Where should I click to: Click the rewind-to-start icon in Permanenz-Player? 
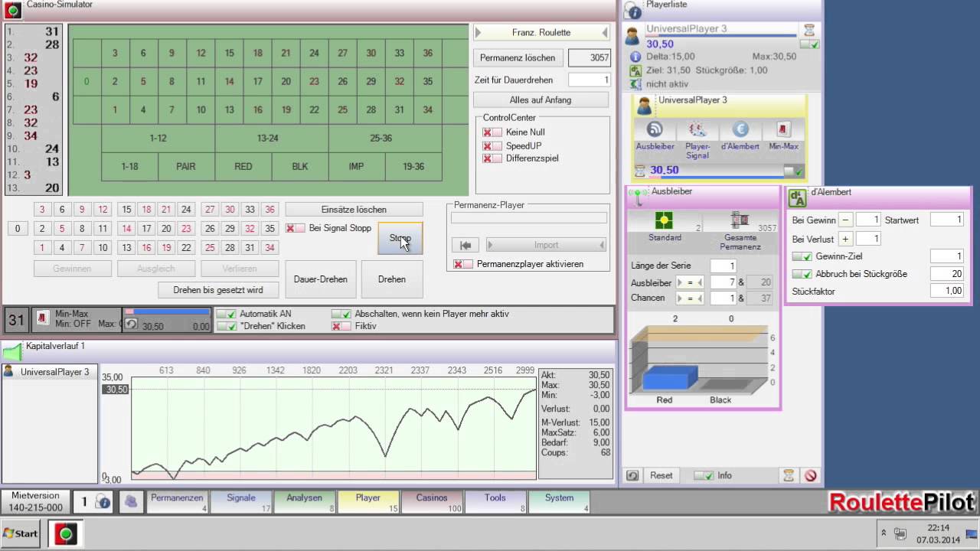pos(465,245)
